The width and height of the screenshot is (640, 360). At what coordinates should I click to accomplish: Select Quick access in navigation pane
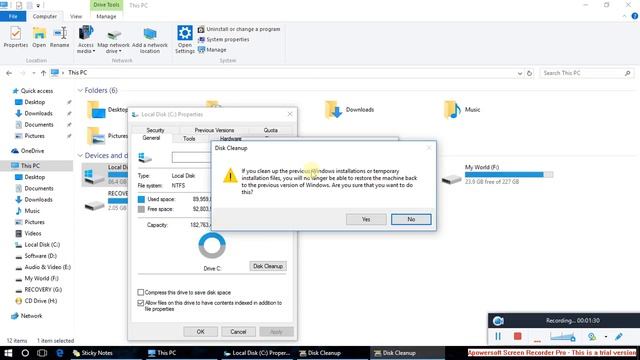point(37,91)
